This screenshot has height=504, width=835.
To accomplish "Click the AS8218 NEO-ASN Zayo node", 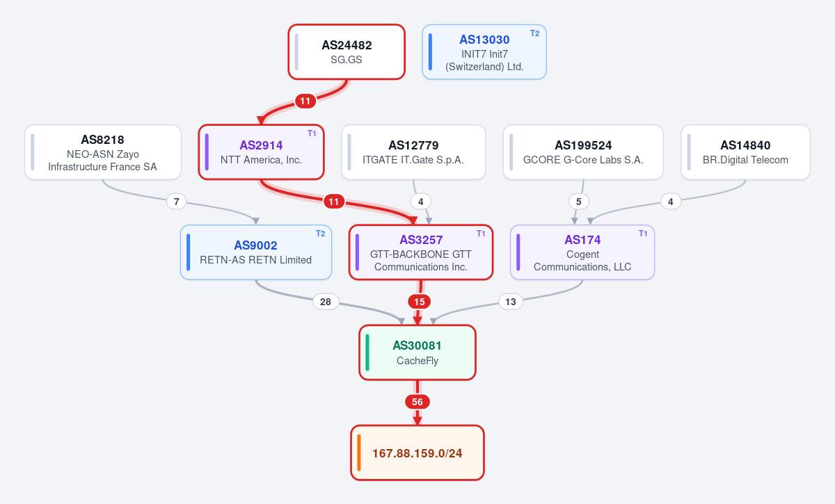I will click(x=103, y=152).
